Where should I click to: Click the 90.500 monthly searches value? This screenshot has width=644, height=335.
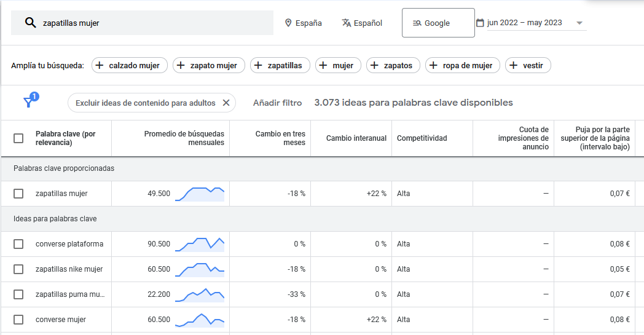pos(159,244)
